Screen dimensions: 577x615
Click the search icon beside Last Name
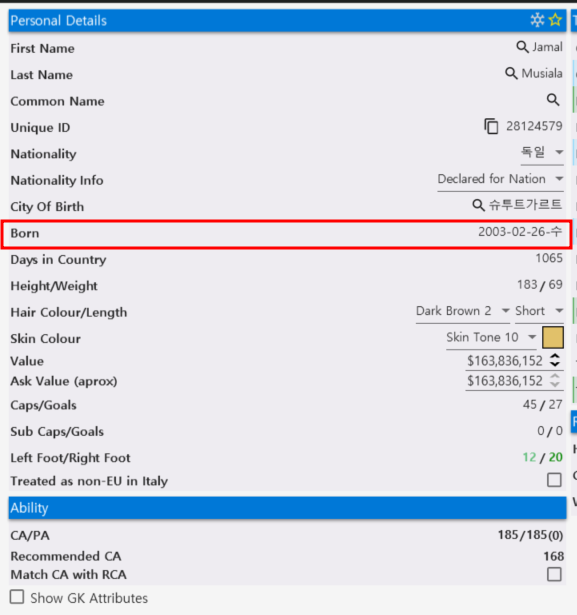pyautogui.click(x=511, y=73)
